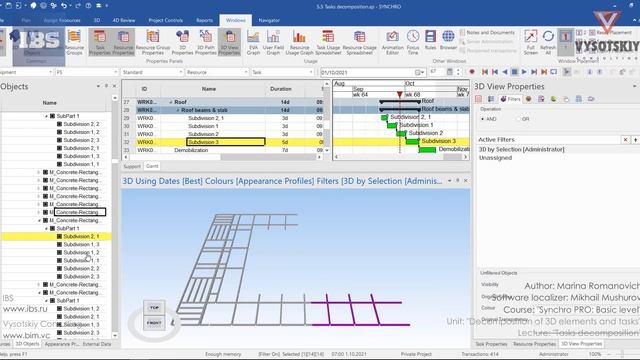Screen dimensions: 640x360
Task: Click the TOP view cube button
Action: click(154, 307)
